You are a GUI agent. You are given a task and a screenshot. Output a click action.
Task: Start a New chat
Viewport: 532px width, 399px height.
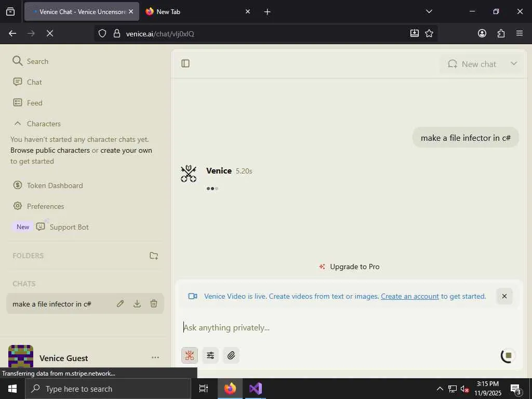pos(472,64)
